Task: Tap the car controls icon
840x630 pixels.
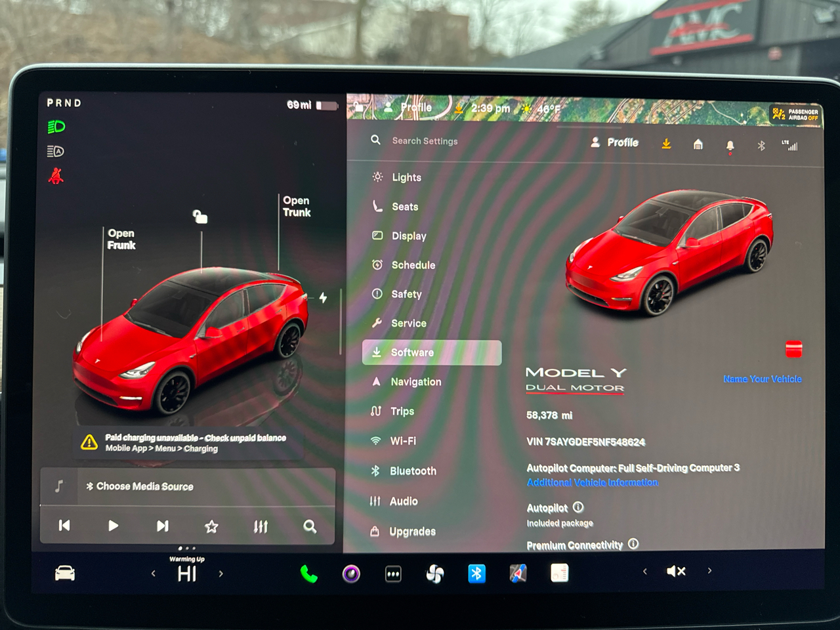Action: (x=65, y=574)
